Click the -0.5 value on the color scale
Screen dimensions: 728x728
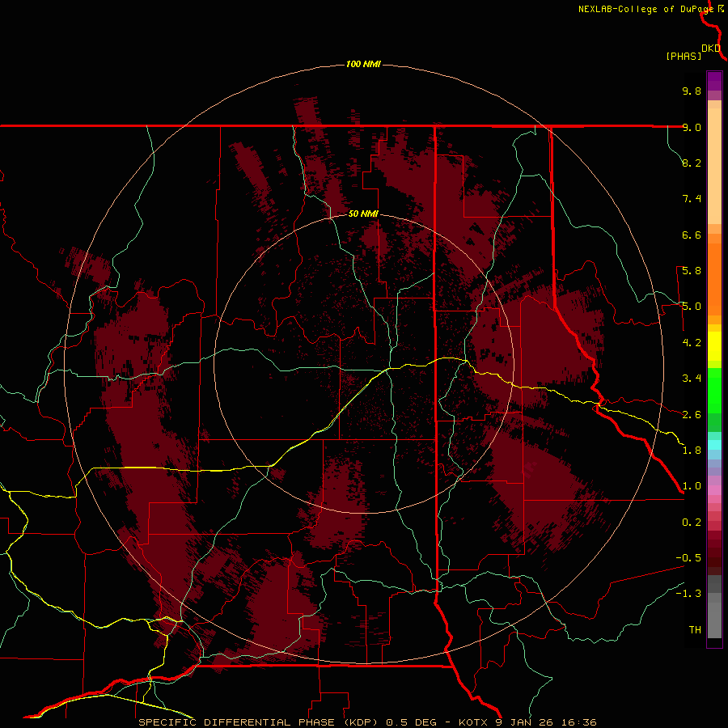tap(688, 558)
